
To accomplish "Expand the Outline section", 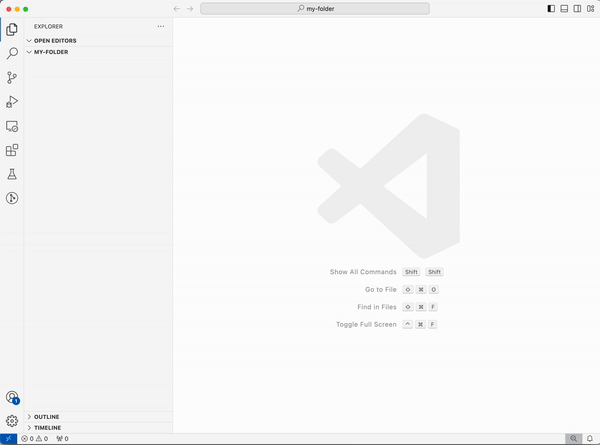I will (98, 417).
